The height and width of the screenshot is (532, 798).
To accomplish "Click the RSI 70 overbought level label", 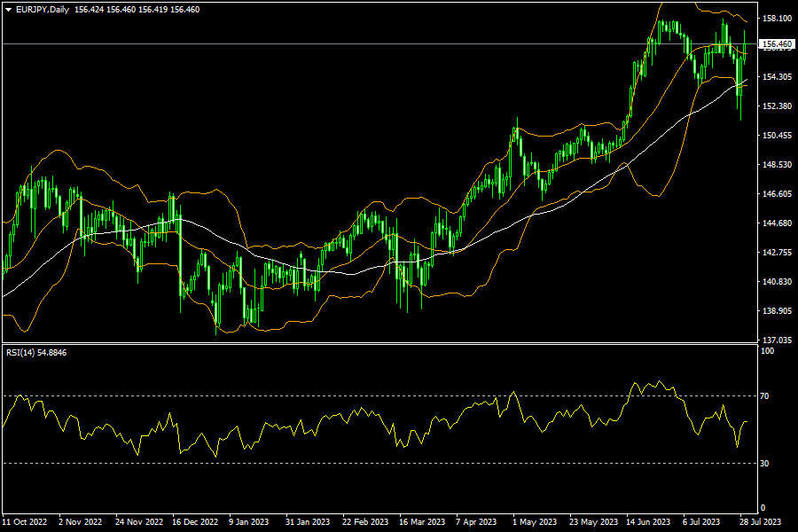I will 765,395.
